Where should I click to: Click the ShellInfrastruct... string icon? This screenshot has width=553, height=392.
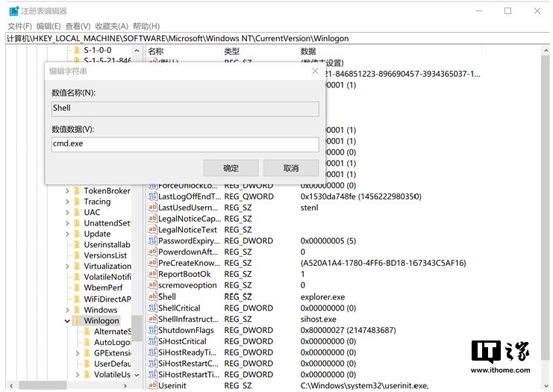point(152,319)
